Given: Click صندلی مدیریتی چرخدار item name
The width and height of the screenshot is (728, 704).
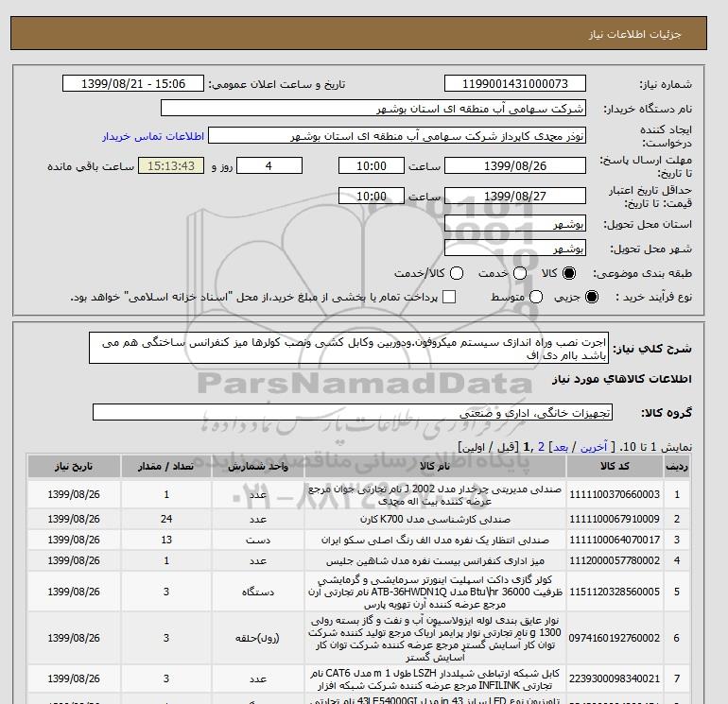Looking at the screenshot, I should click(435, 495).
